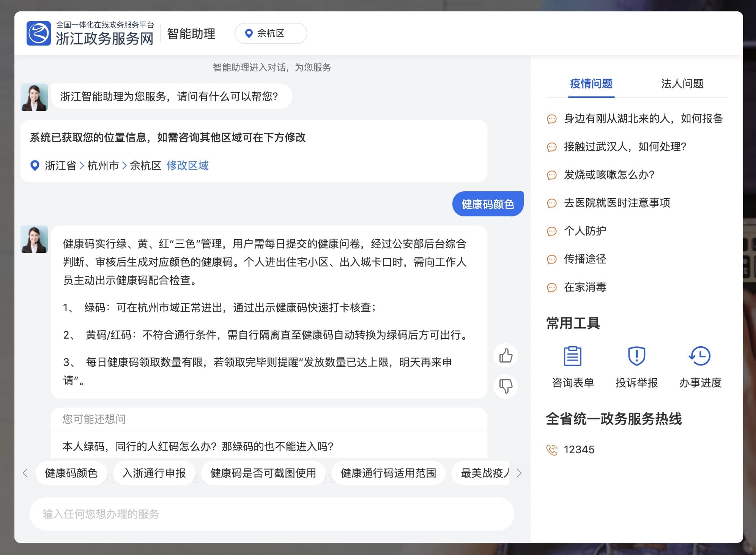Screen dimensions: 756x555
Task: Select the question 发烧或咳嗽怎么办?
Action: coord(609,175)
